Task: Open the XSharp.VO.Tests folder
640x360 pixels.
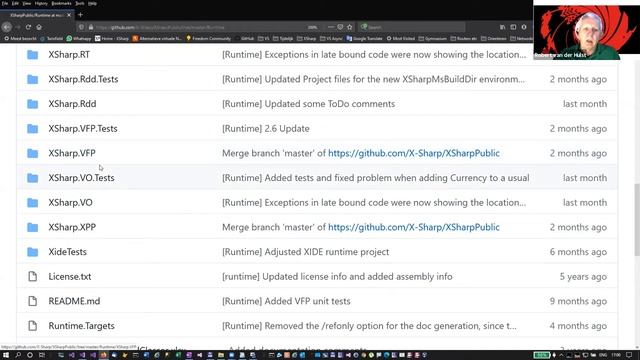Action: pyautogui.click(x=81, y=178)
